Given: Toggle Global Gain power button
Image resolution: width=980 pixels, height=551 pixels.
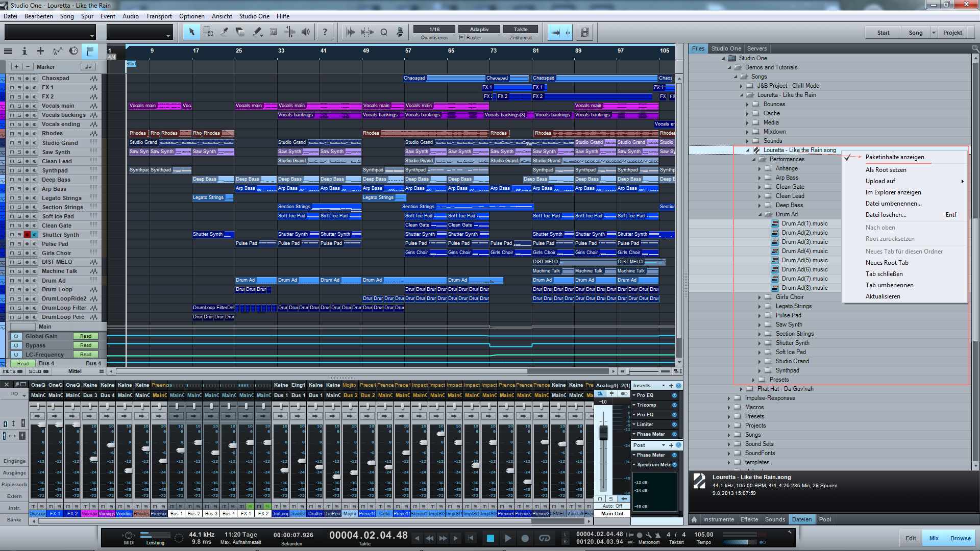Looking at the screenshot, I should (x=16, y=336).
